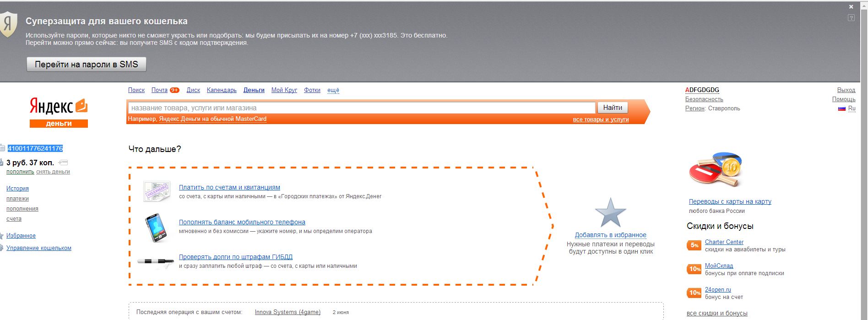Open 'все скидки и бонусы' link
The height and width of the screenshot is (320, 868).
coord(717,314)
